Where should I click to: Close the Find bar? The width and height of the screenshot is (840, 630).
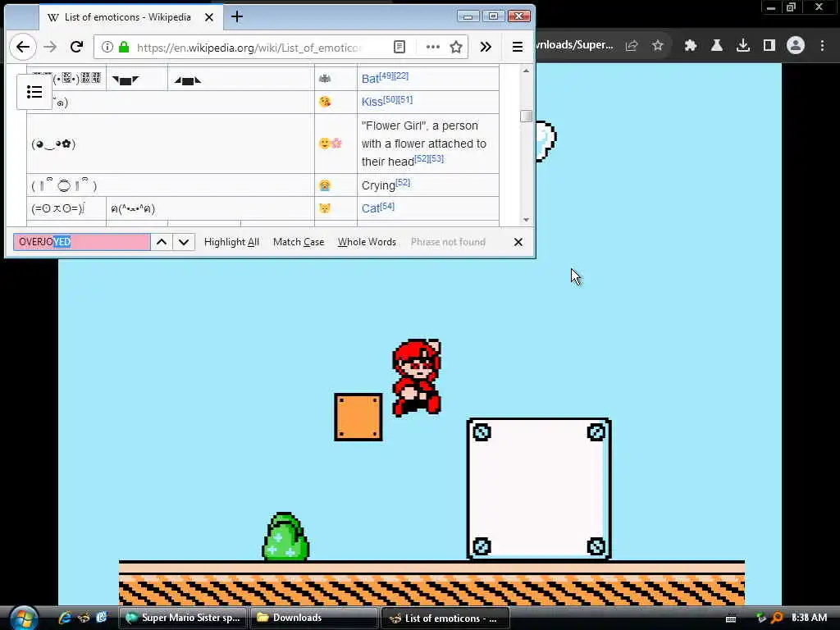click(x=518, y=242)
